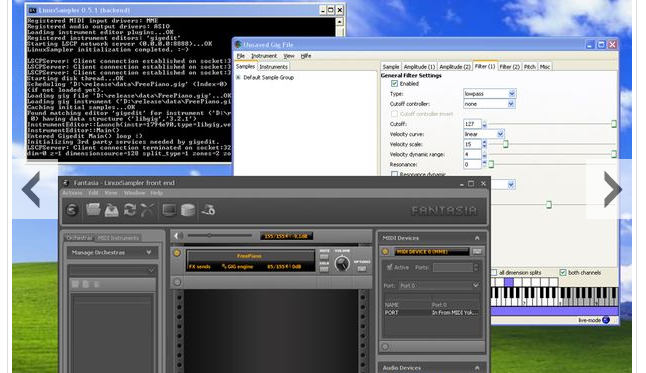
Task: Open the Port 0 dropdown in MIDI Devices
Action: 439,285
